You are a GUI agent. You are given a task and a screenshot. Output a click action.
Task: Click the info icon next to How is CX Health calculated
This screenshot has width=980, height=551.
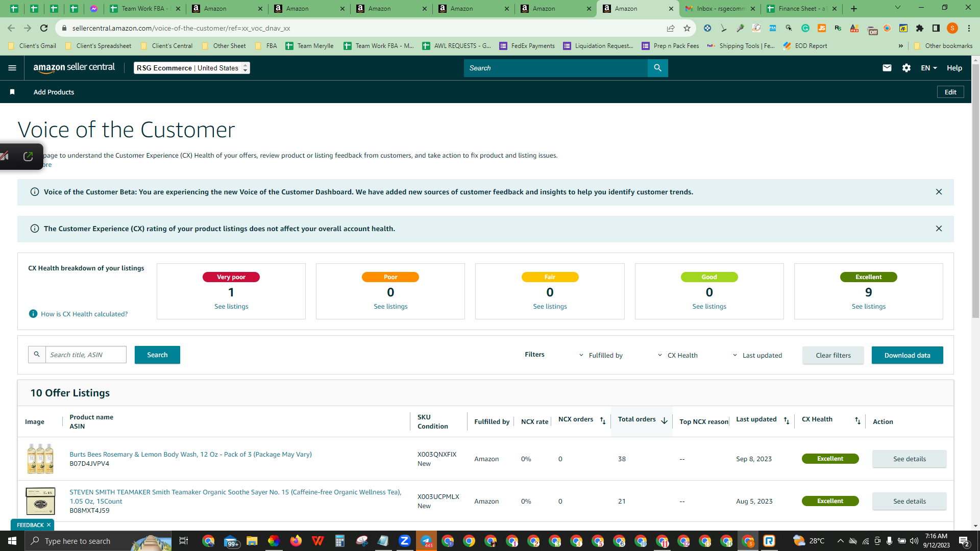tap(33, 314)
